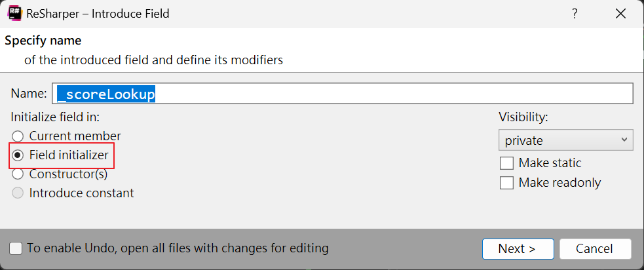Screen dimensions: 644x270
Task: Click the Name: label
Action: 29,94
